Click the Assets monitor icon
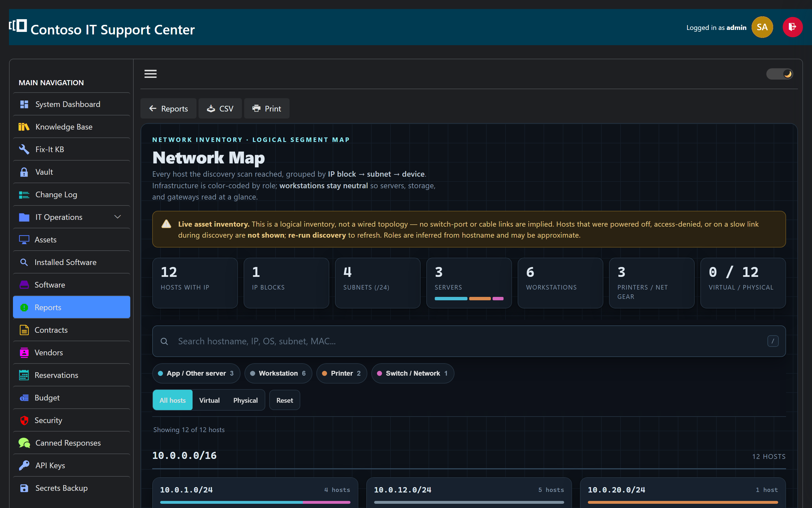This screenshot has width=812, height=508. click(24, 240)
